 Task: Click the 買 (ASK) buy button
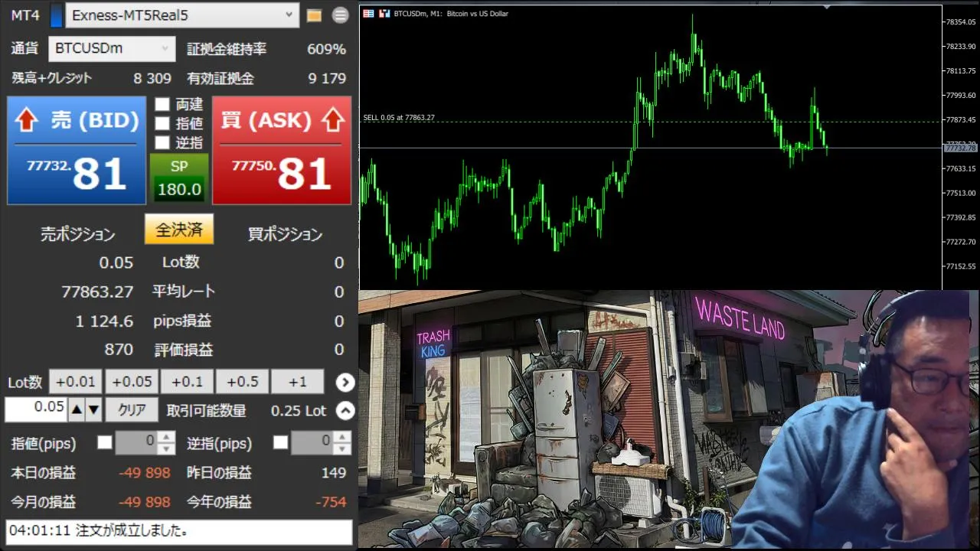pos(282,150)
